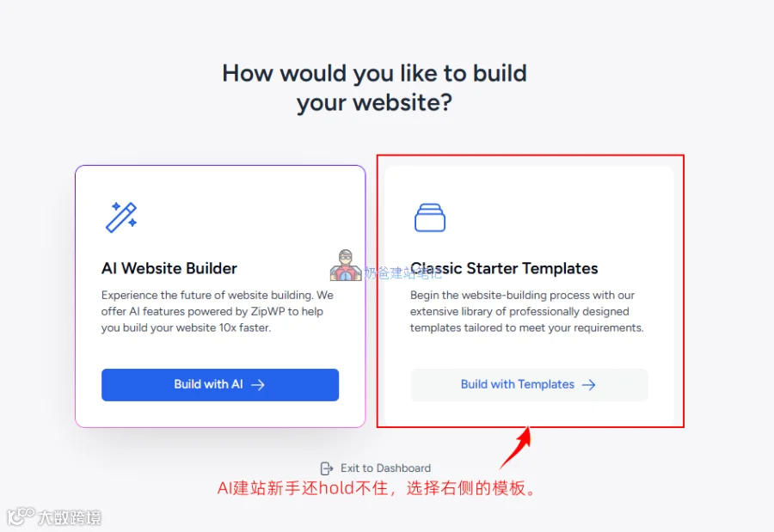Click the stacked templates layers icon
The height and width of the screenshot is (532, 774).
pyautogui.click(x=429, y=217)
